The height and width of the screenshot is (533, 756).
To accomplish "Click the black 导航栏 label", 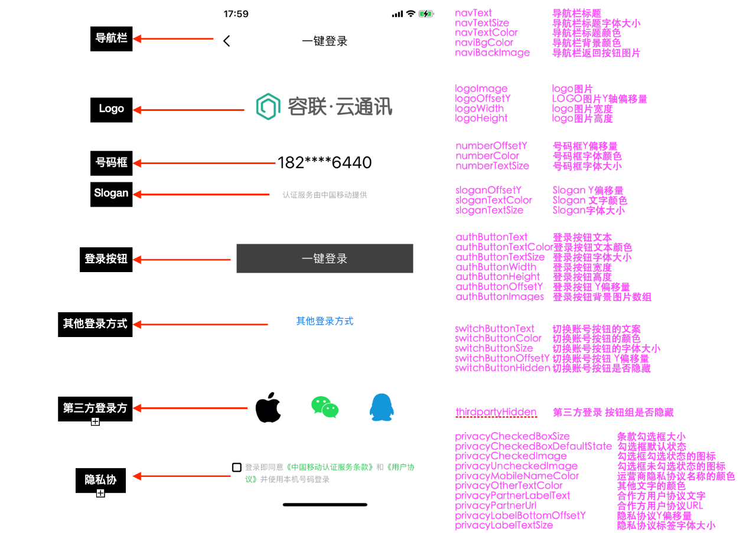I will [112, 39].
